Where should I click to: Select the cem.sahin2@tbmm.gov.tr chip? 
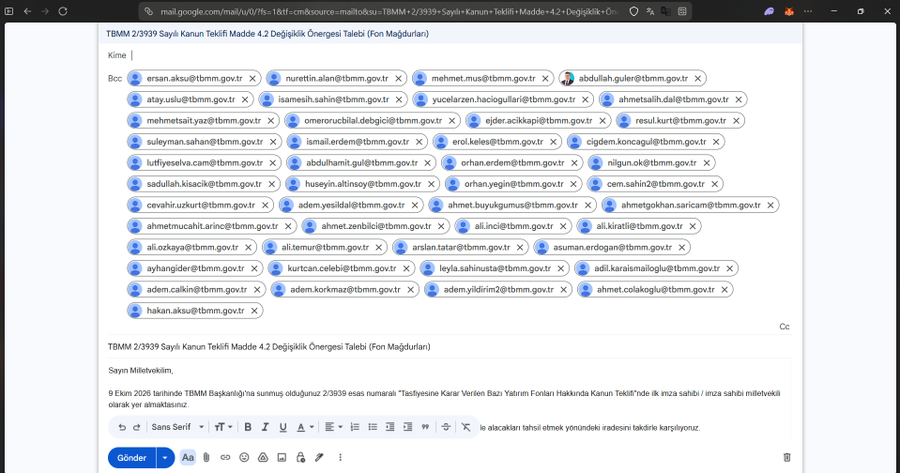pyautogui.click(x=655, y=184)
